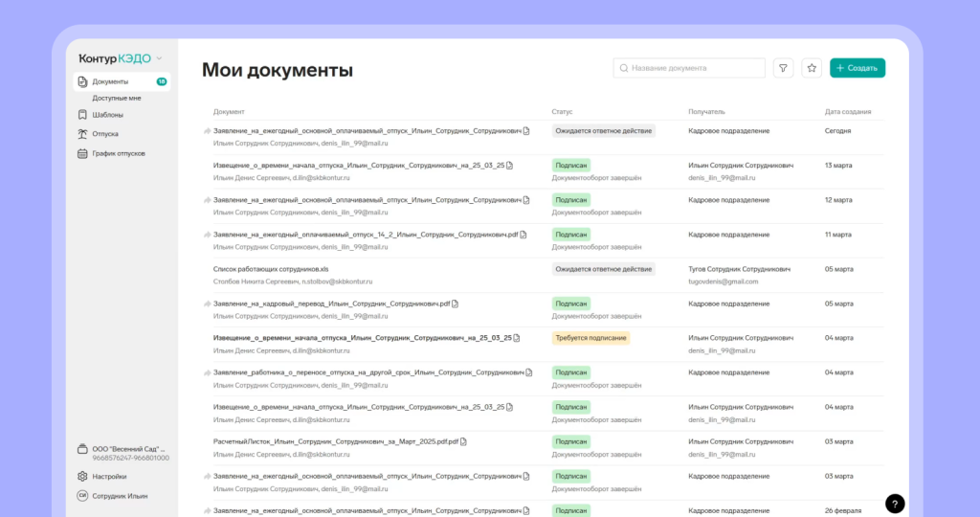Open the Доступные мне subsection
Image resolution: width=980 pixels, height=517 pixels.
coord(117,98)
